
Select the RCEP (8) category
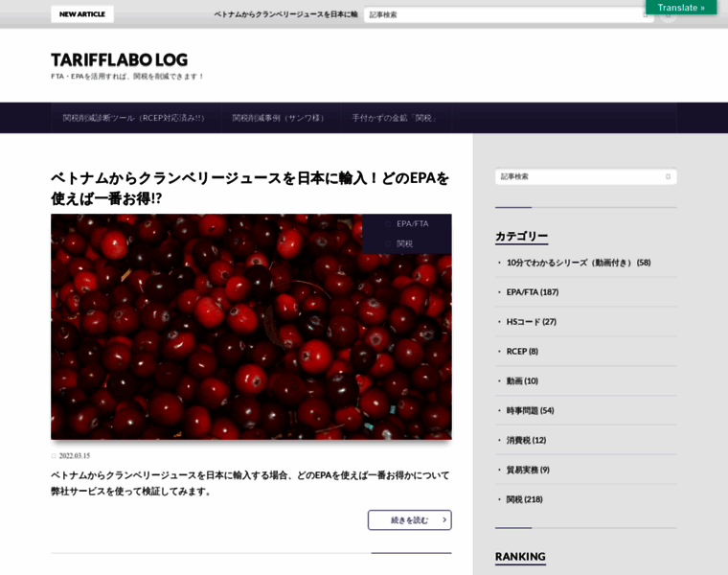[522, 352]
